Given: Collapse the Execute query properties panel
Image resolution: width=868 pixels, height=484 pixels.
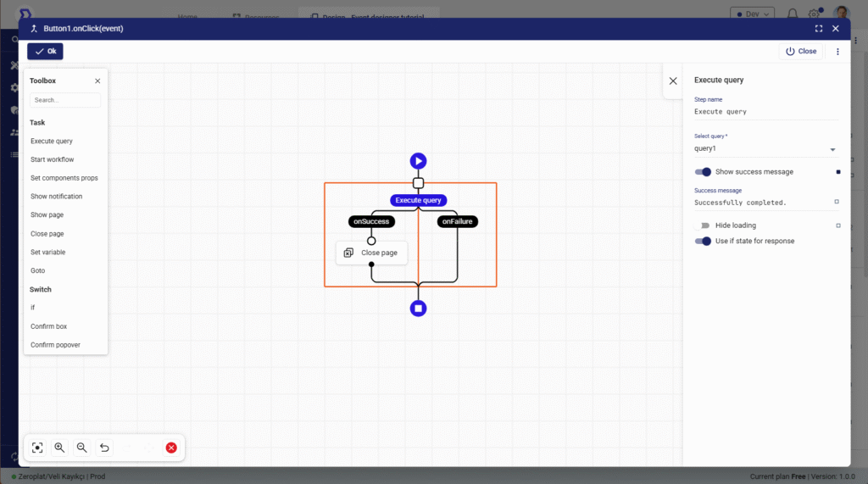Looking at the screenshot, I should tap(673, 81).
